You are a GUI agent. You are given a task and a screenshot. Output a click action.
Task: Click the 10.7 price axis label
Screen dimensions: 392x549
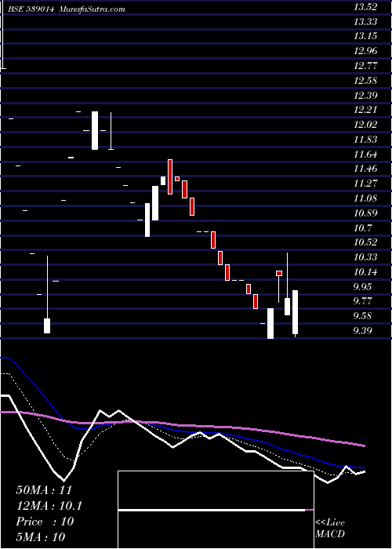[x=362, y=228]
